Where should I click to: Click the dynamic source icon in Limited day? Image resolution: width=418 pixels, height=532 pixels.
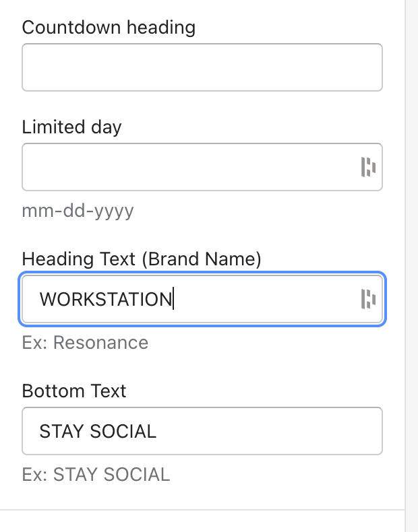click(368, 167)
